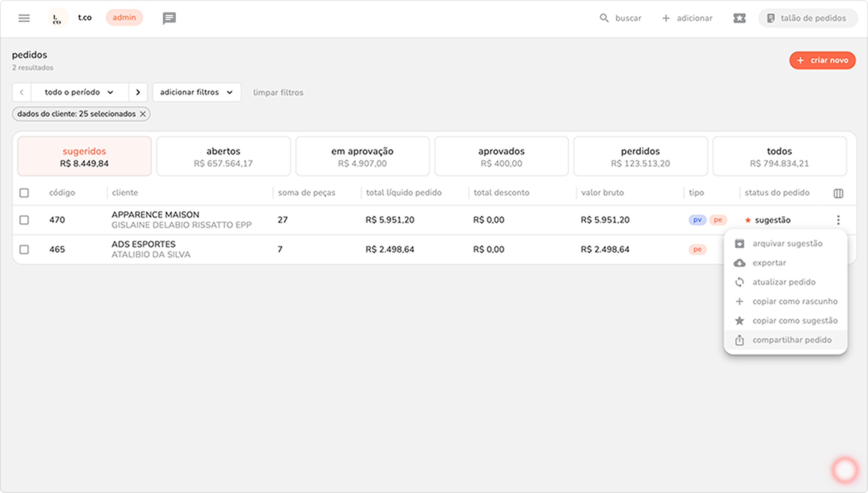Image resolution: width=868 pixels, height=493 pixels.
Task: Switch to the abertos tab
Action: click(x=223, y=157)
